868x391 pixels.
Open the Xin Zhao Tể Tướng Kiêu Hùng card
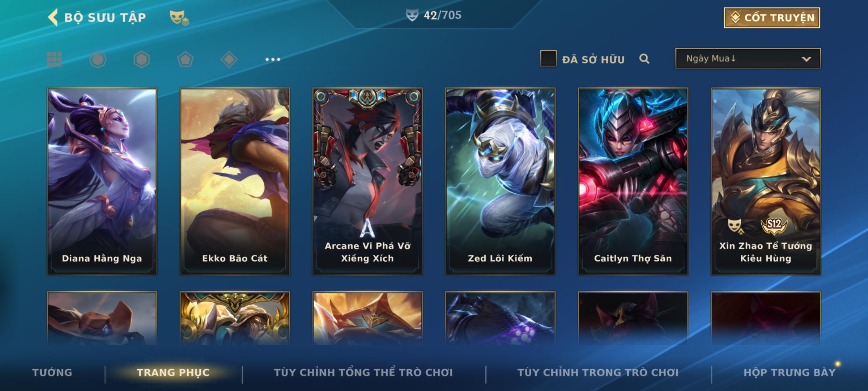tap(766, 181)
